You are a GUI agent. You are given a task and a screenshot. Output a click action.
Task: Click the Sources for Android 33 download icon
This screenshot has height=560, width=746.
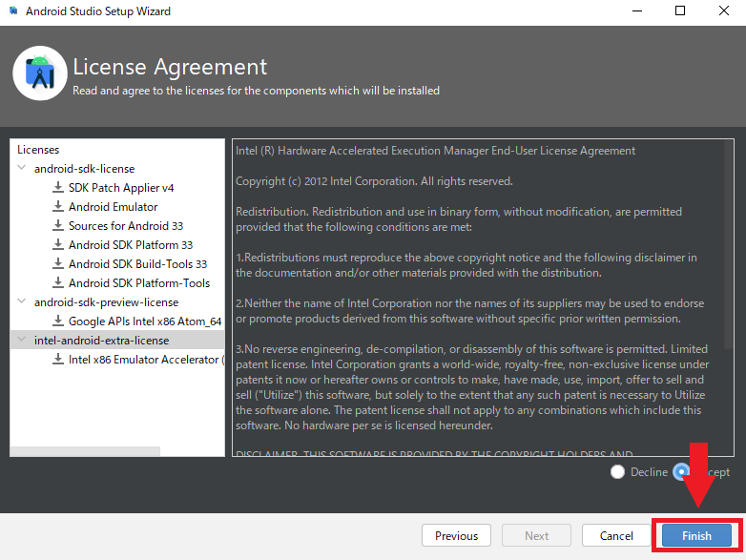58,225
